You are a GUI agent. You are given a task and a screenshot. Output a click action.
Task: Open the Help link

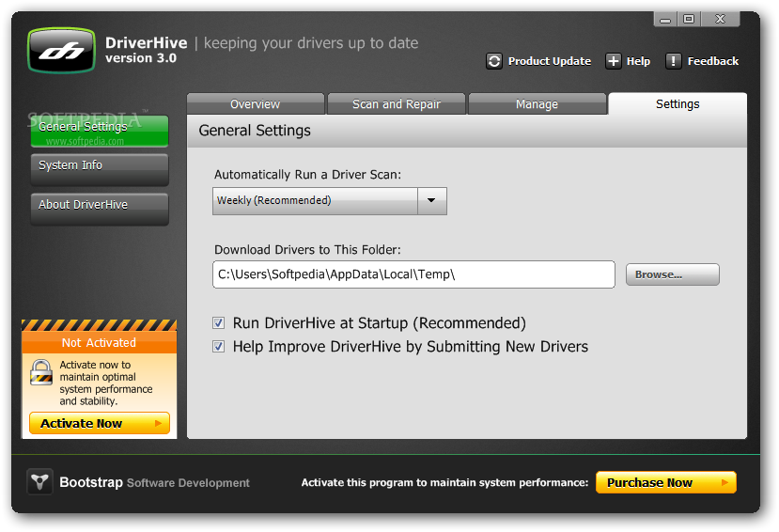coord(638,61)
